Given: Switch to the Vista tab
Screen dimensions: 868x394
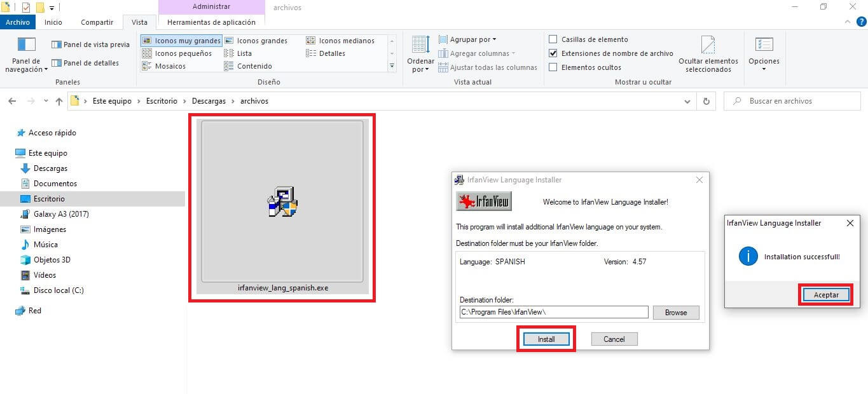Looking at the screenshot, I should click(139, 22).
